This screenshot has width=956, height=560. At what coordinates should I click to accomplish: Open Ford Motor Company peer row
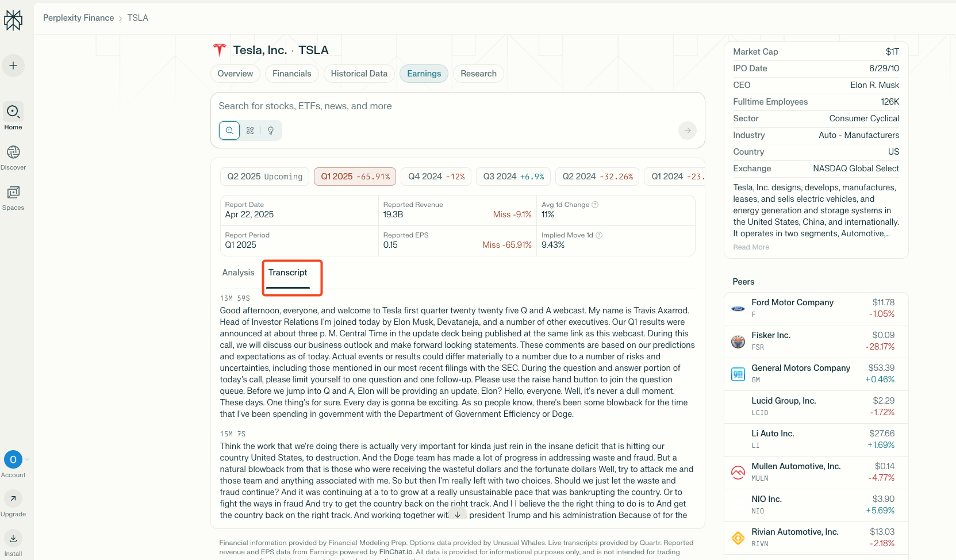(816, 309)
